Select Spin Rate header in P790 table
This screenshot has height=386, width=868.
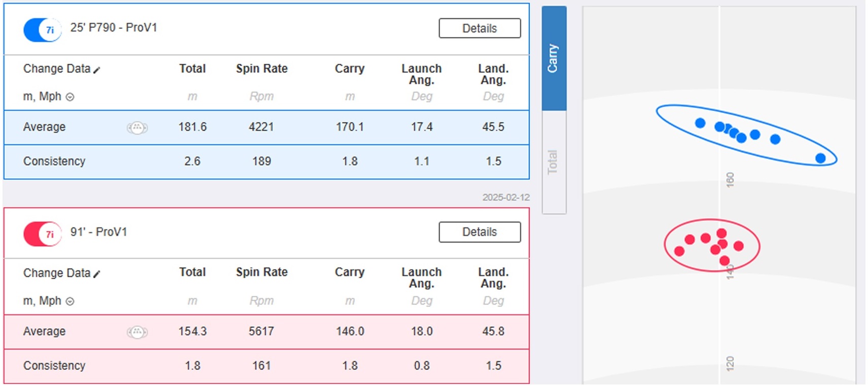pyautogui.click(x=262, y=68)
